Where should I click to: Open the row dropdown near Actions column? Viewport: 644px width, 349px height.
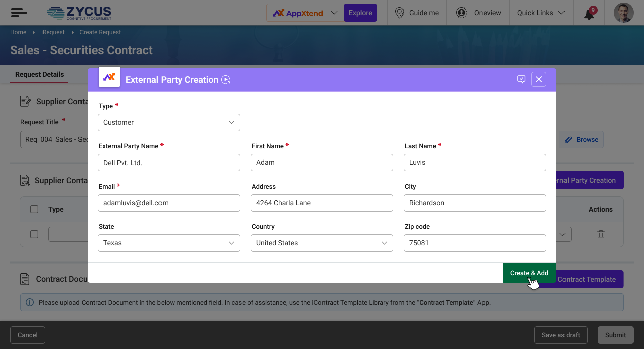tap(564, 234)
